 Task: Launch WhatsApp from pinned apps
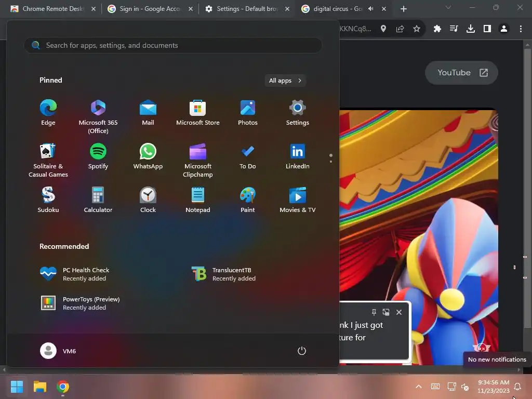[x=148, y=156]
